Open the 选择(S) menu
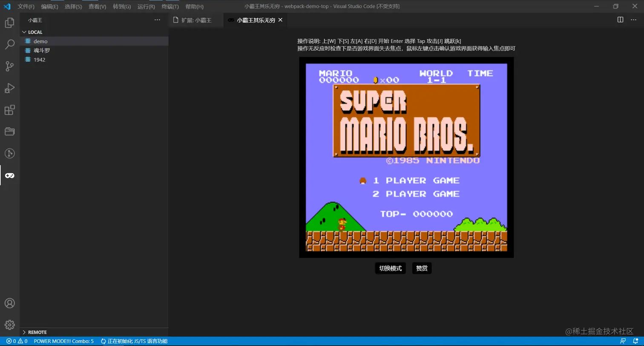 73,6
